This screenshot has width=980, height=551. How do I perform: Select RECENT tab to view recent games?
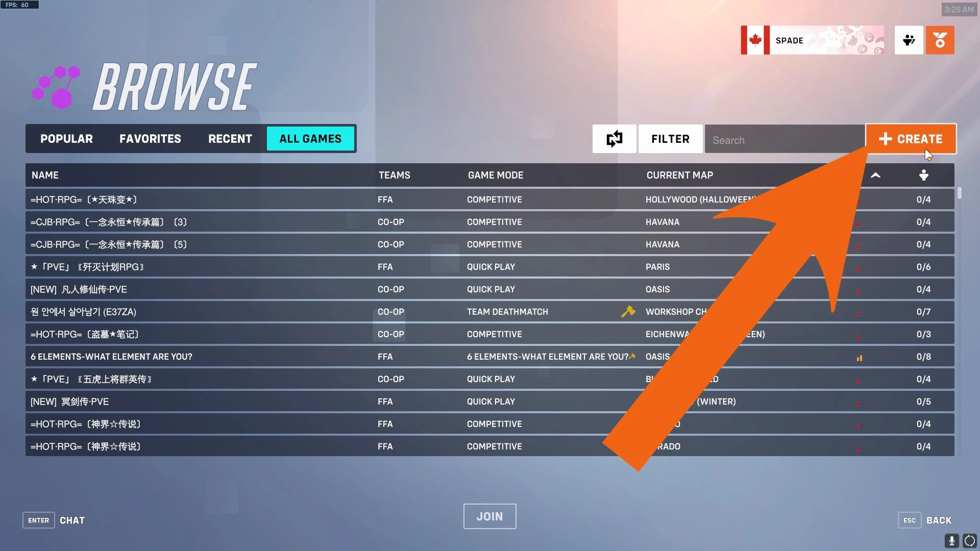click(230, 138)
